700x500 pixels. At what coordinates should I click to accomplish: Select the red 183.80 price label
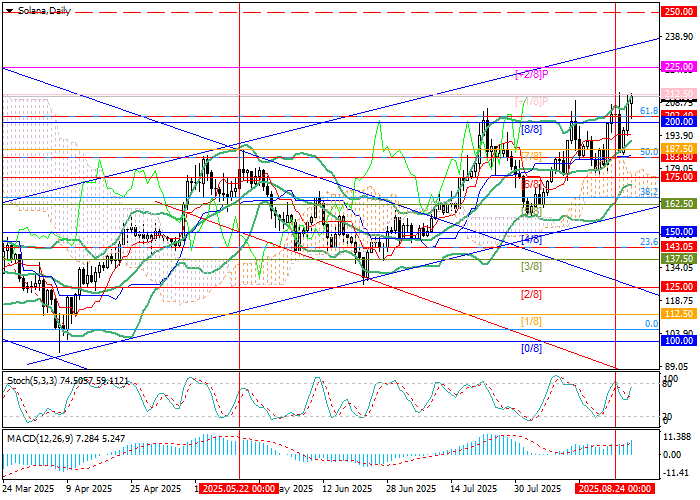[679, 157]
